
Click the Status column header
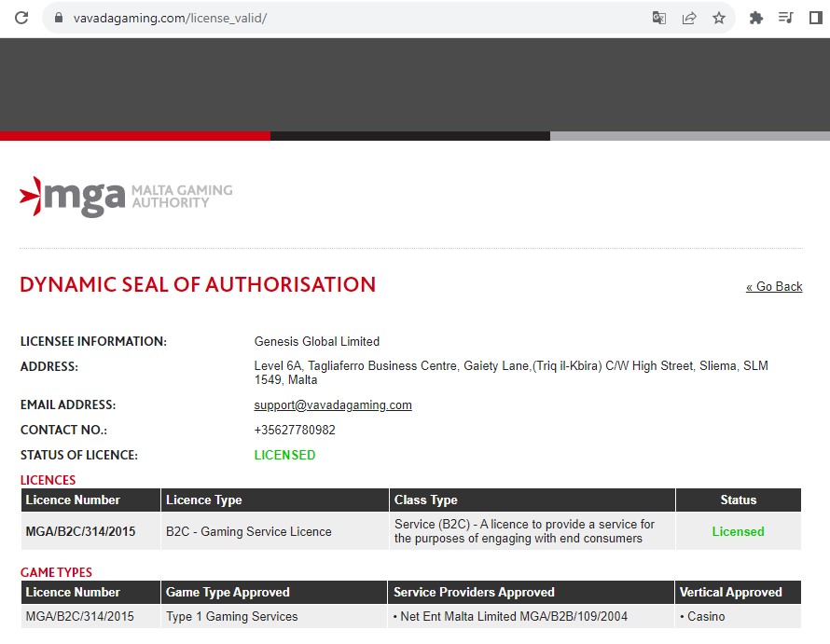click(x=738, y=500)
